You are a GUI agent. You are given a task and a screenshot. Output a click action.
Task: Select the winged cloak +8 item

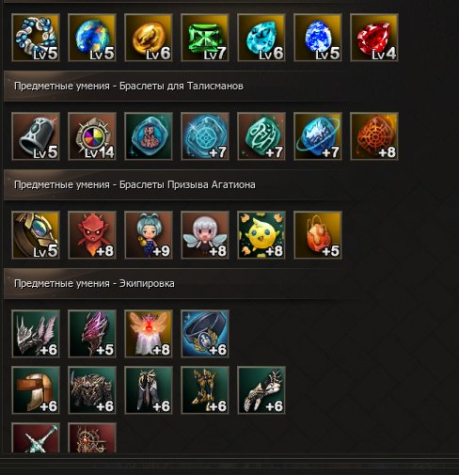149,334
